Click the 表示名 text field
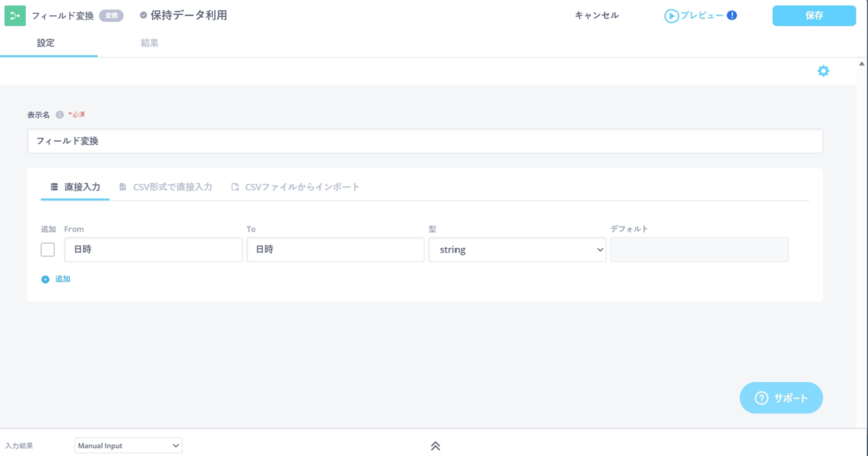868x456 pixels. [x=424, y=141]
